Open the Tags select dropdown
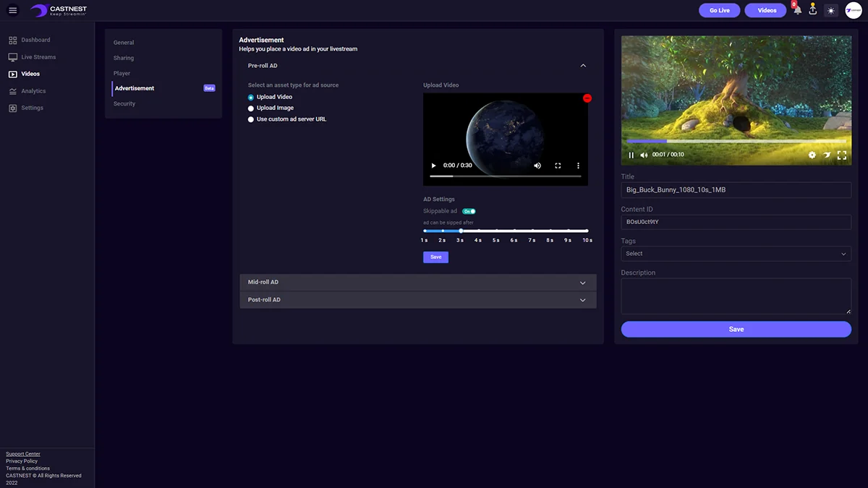The height and width of the screenshot is (488, 868). coord(736,254)
